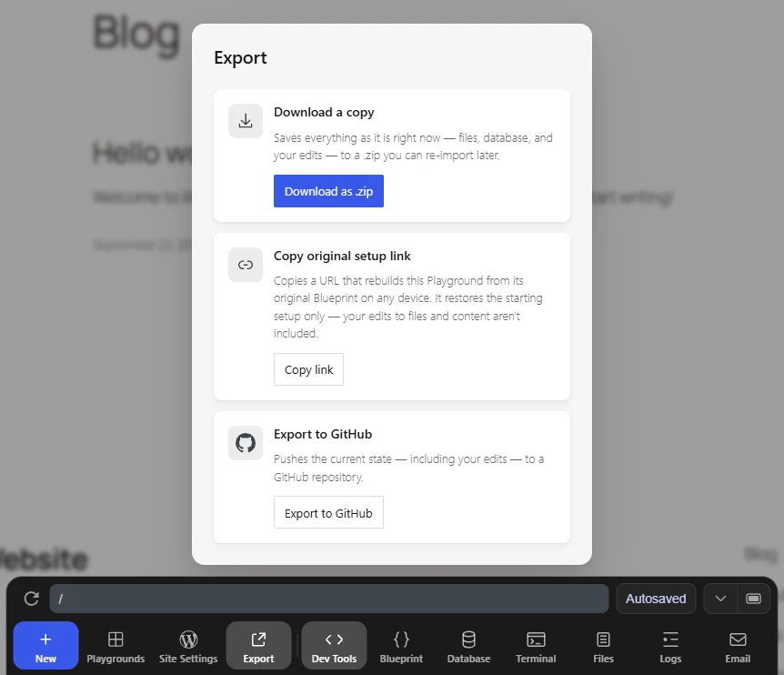This screenshot has height=675, width=784.
Task: Select the Export toolbar item
Action: 258,646
